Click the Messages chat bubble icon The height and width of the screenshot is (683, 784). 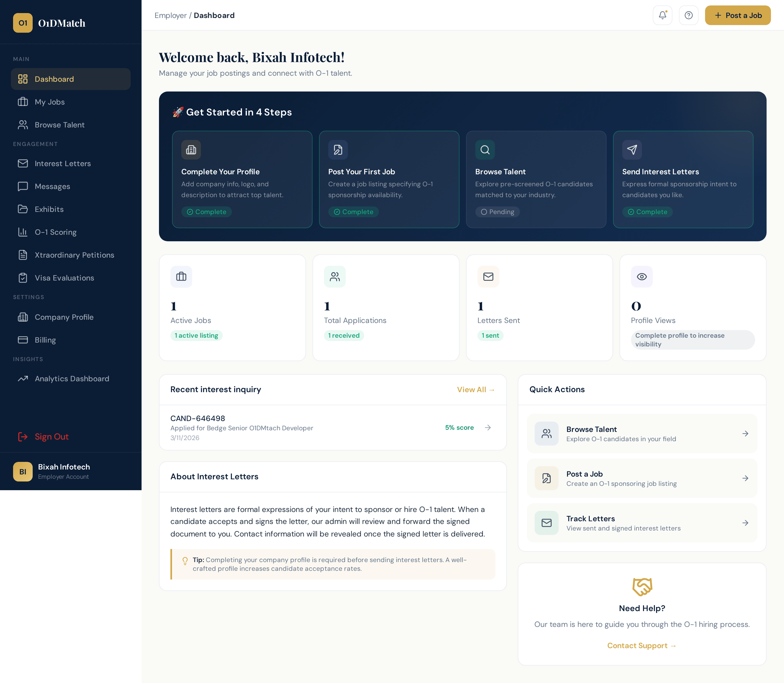click(x=23, y=186)
